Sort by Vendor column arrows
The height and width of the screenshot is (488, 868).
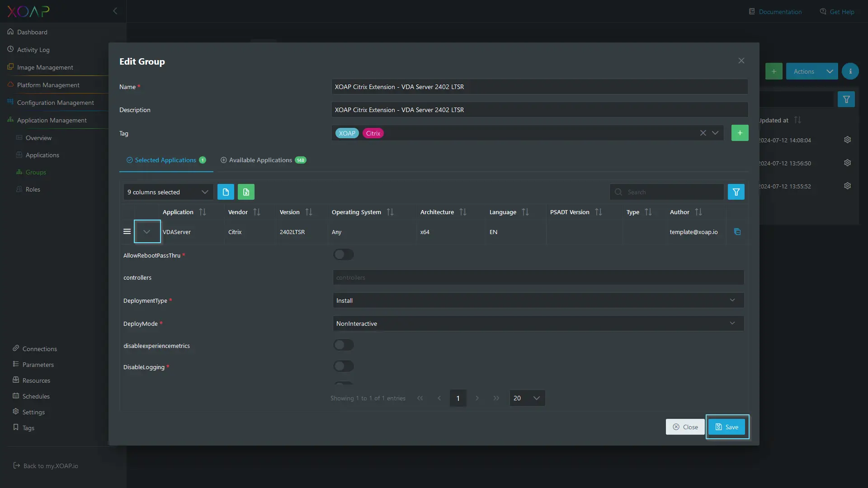(x=257, y=212)
